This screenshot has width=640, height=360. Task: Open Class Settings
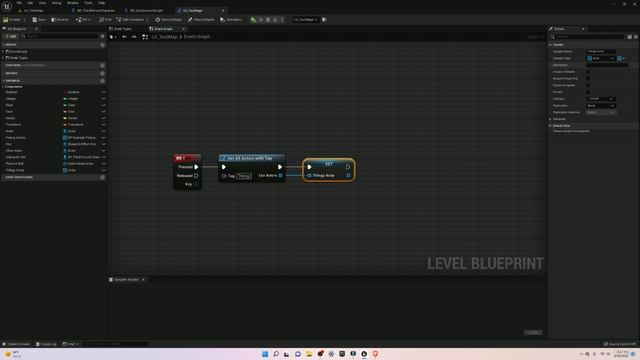click(168, 20)
